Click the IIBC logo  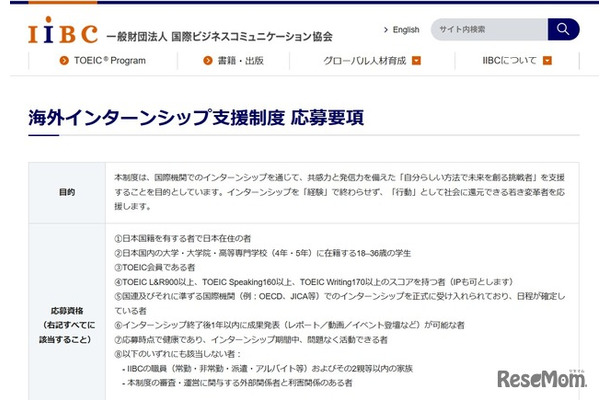tap(63, 30)
